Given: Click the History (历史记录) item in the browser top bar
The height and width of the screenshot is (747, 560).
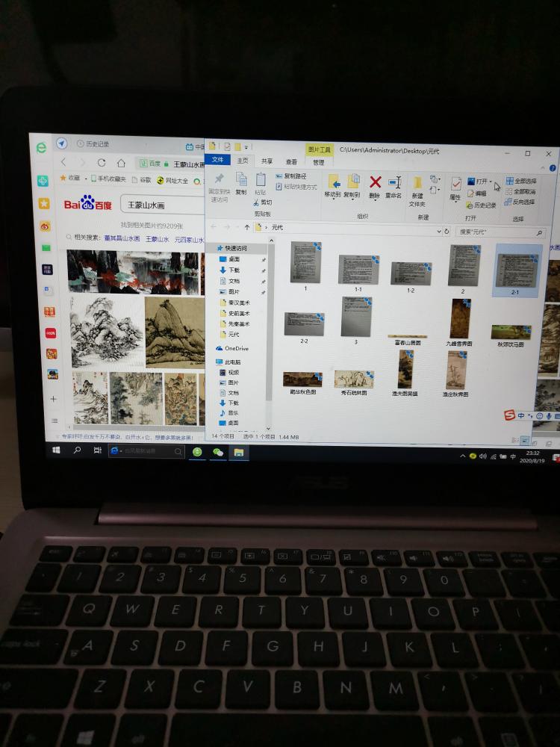Looking at the screenshot, I should [93, 144].
